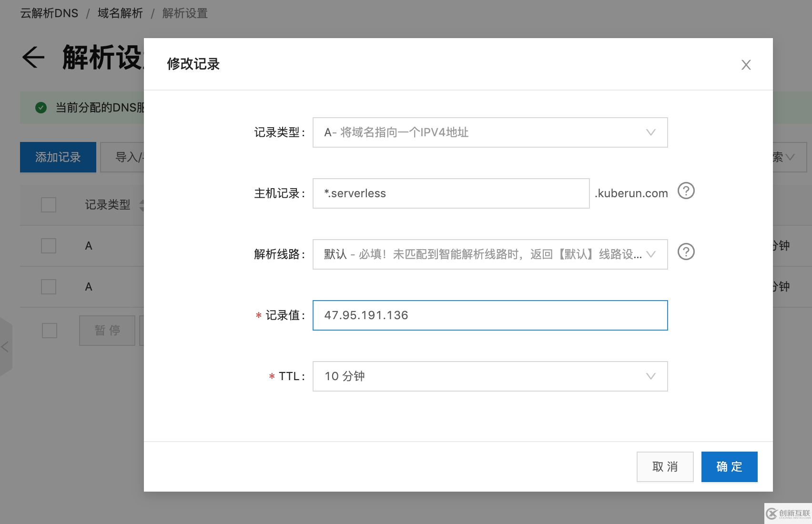
Task: Click 解析设置 breadcrumb item
Action: tap(185, 13)
